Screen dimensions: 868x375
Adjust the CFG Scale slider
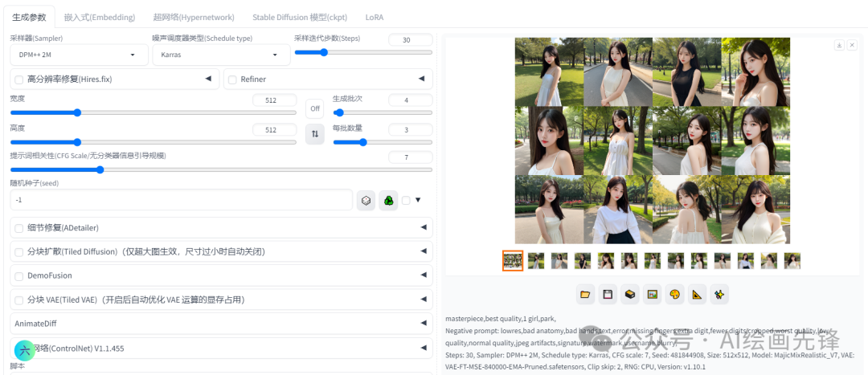222,169
